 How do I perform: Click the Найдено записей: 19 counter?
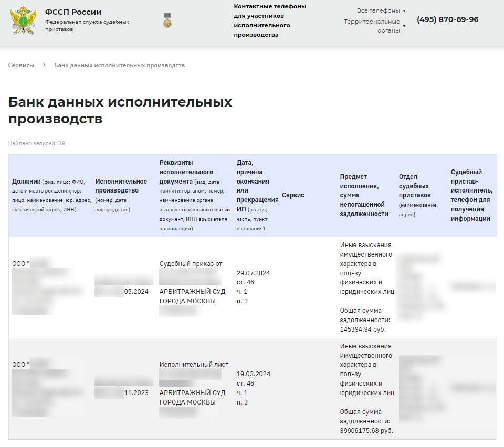(x=36, y=143)
